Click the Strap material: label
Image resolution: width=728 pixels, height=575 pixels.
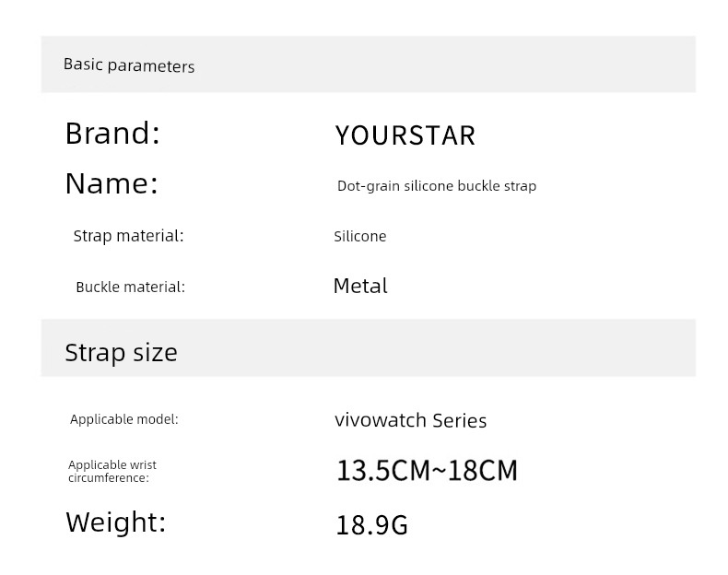coord(129,236)
